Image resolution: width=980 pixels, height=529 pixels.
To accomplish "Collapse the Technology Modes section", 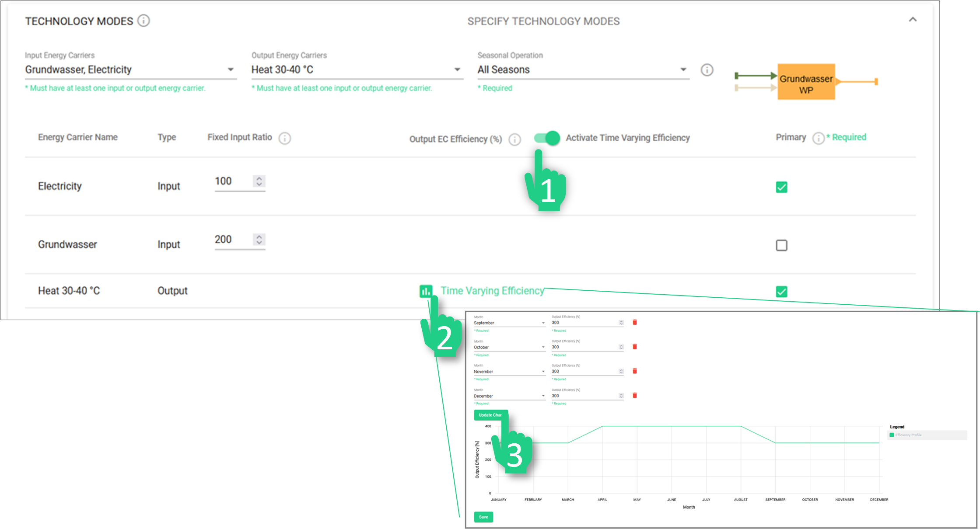I will (913, 20).
